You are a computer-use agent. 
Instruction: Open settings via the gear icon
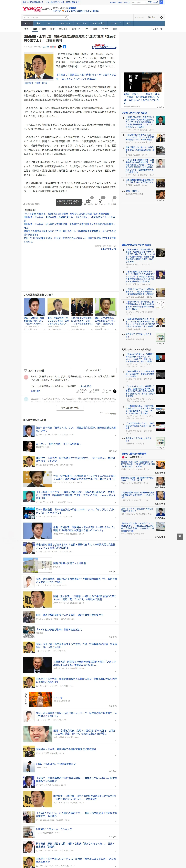(161, 18)
